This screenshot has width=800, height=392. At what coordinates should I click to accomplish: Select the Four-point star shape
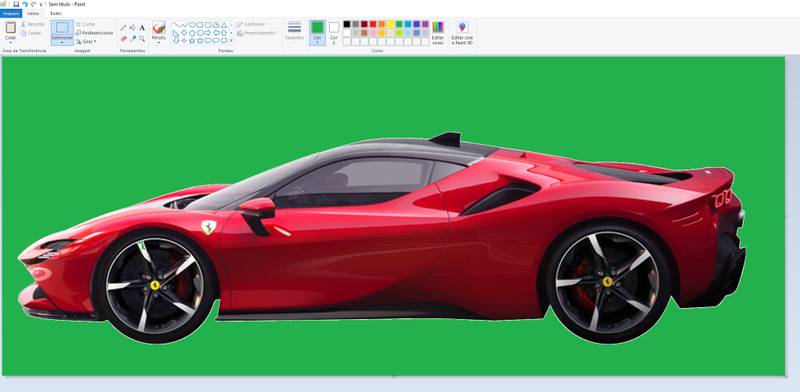pyautogui.click(x=184, y=40)
